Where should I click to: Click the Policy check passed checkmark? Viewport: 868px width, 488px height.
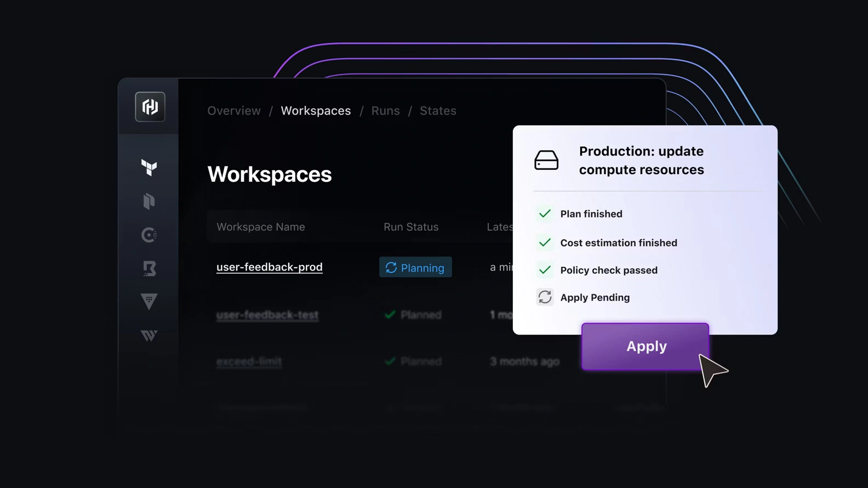(x=545, y=270)
